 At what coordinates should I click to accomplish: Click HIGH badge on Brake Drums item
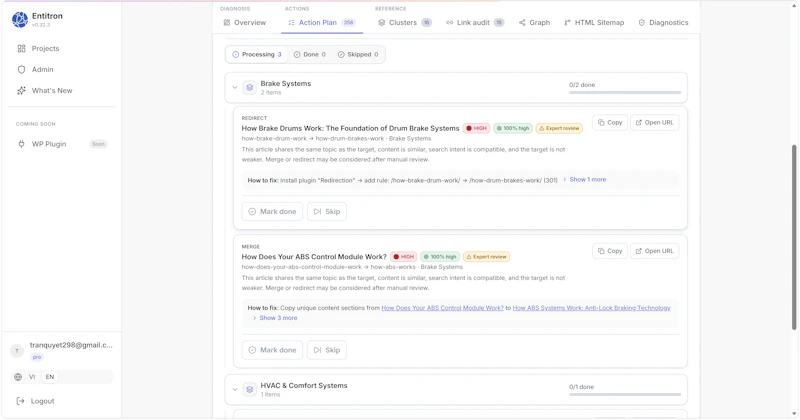pyautogui.click(x=477, y=129)
